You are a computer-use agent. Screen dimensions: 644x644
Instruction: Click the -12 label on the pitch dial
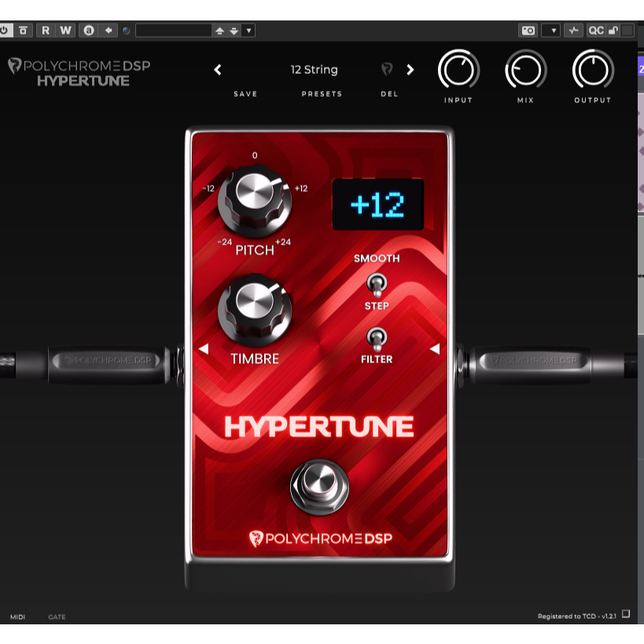(208, 189)
